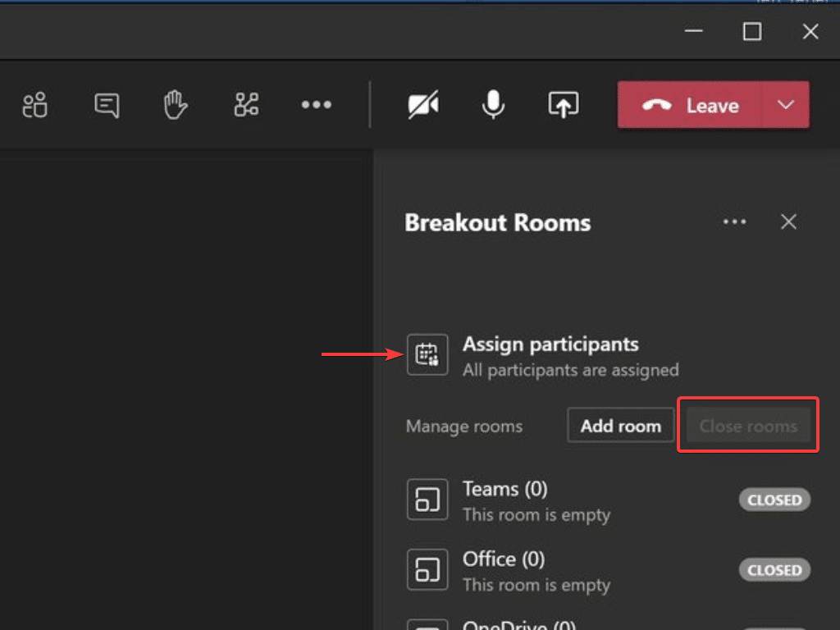Click CLOSED status badge for Teams room
Viewport: 840px width, 630px height.
tap(774, 500)
